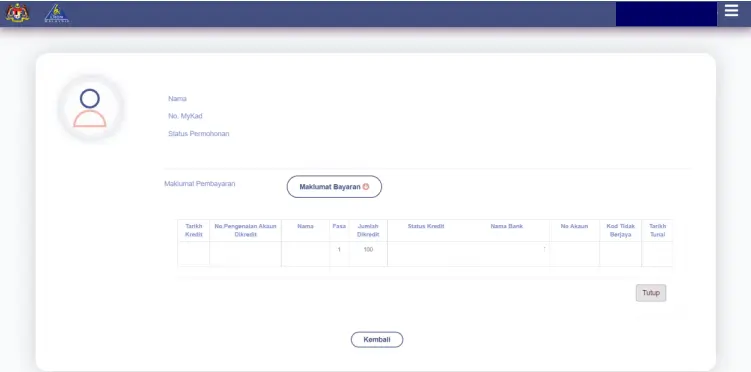The image size is (751, 372).
Task: Select the Tarikh Tunai column header
Action: click(x=657, y=230)
